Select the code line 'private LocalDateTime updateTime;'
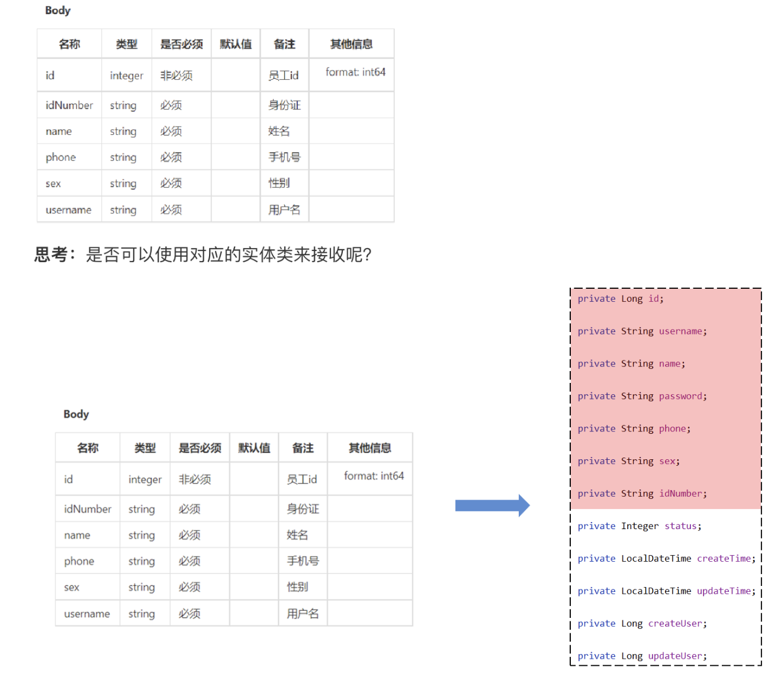The height and width of the screenshot is (683, 784). click(x=667, y=592)
